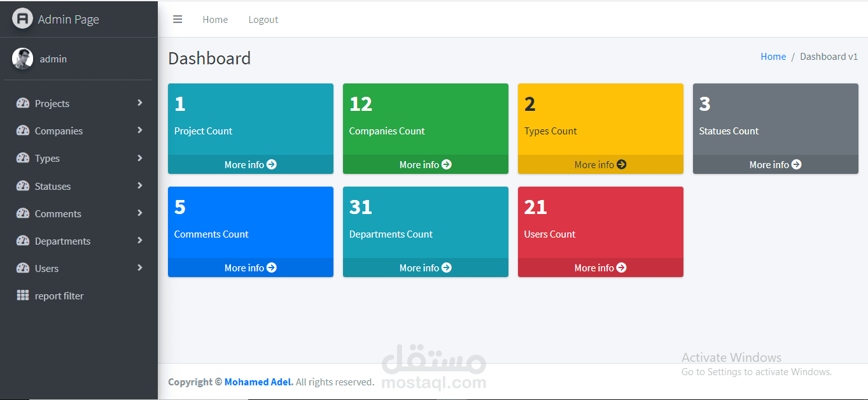Image resolution: width=868 pixels, height=400 pixels.
Task: Open the report filter sidebar item
Action: 79,296
